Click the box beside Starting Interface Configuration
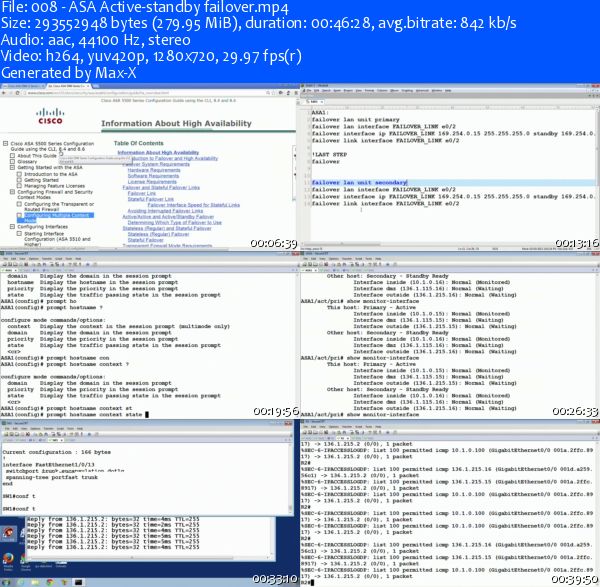The width and height of the screenshot is (600, 587). click(19, 233)
